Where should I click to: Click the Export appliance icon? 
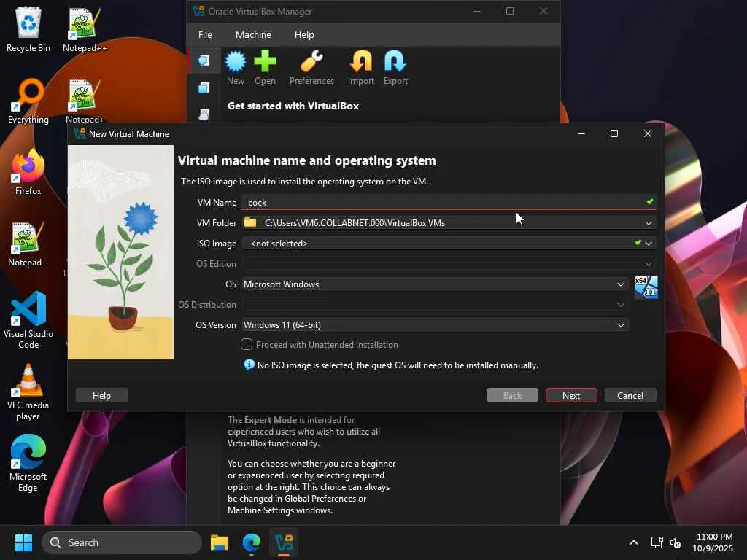(395, 67)
